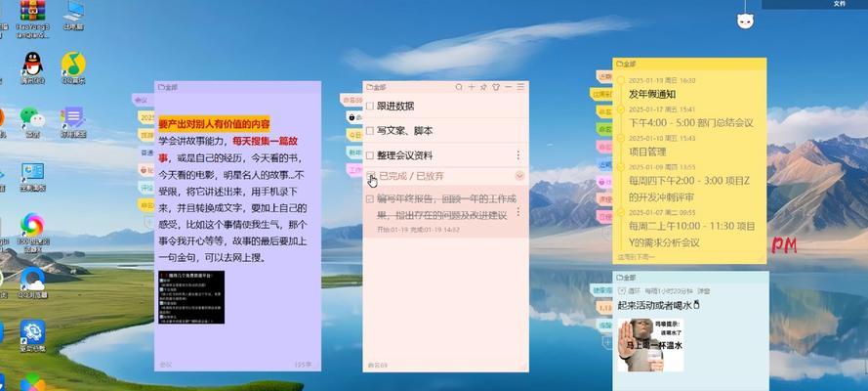This screenshot has width=868, height=391.
Task: Click the 循环 label in the blue note
Action: click(x=634, y=291)
